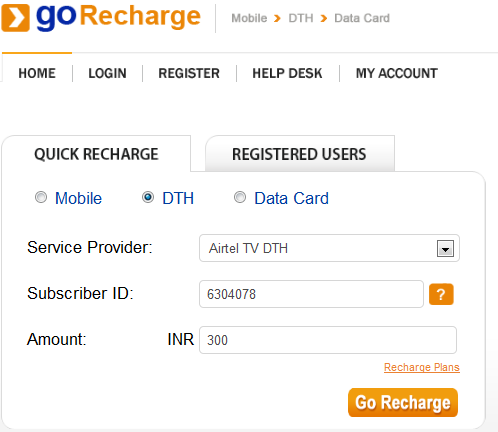
Task: Open the Home menu item
Action: (37, 73)
